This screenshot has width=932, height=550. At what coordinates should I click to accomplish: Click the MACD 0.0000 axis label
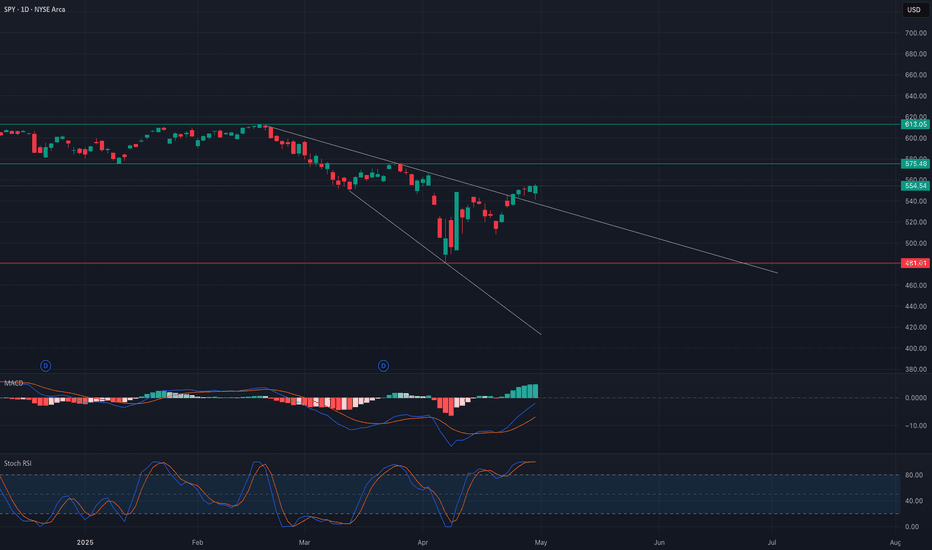point(916,398)
